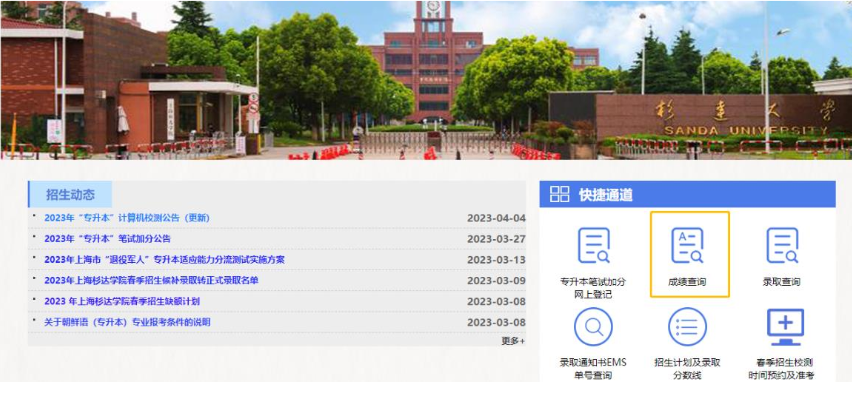Click the 更多+ link under news list

[x=513, y=341]
